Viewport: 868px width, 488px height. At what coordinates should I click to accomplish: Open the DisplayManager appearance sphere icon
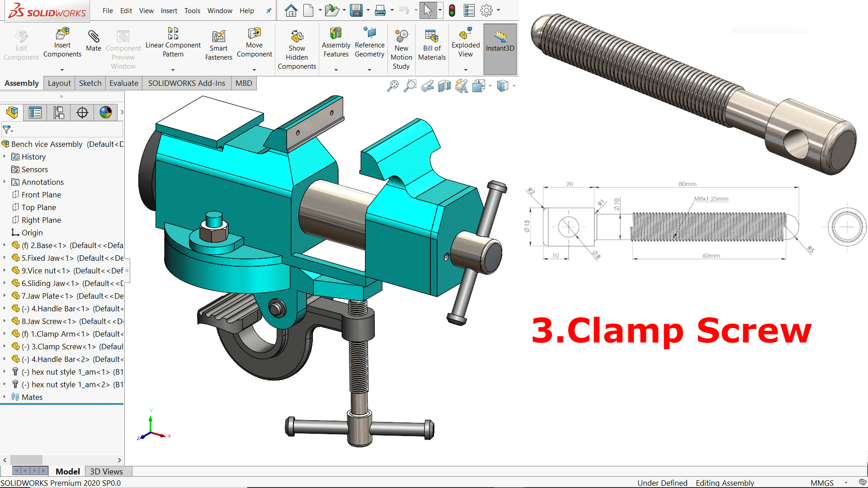(x=106, y=113)
